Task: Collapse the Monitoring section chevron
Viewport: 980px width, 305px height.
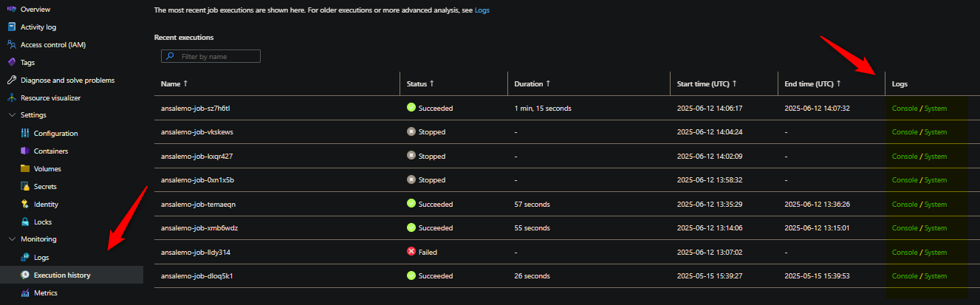Action: 11,239
